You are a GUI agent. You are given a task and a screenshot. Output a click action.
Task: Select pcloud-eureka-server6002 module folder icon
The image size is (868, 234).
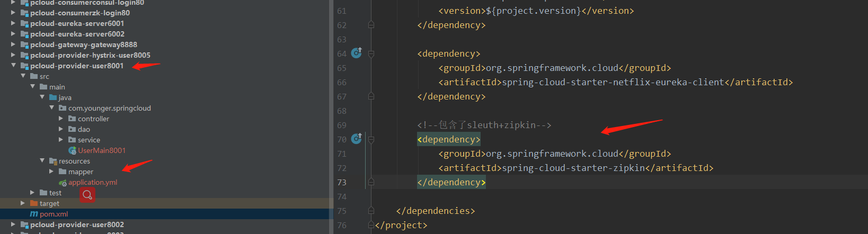tap(24, 34)
